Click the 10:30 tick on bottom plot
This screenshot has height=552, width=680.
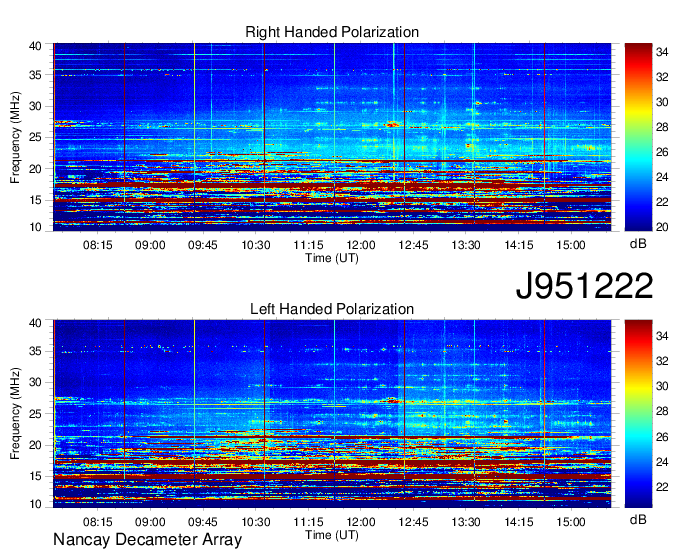(255, 522)
